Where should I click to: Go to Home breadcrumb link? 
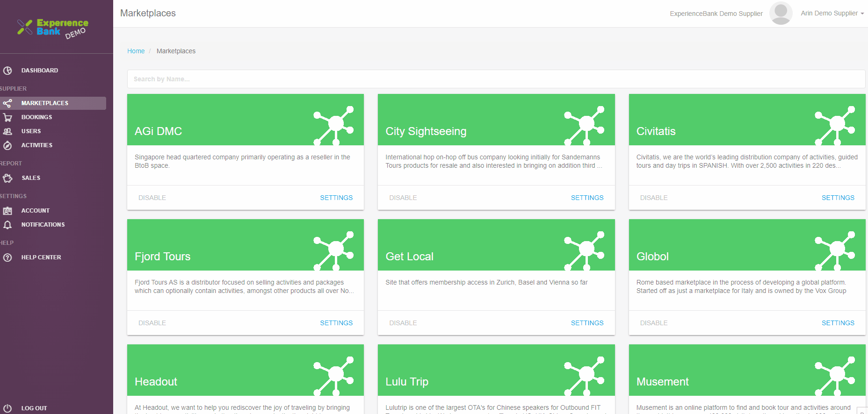(x=136, y=51)
